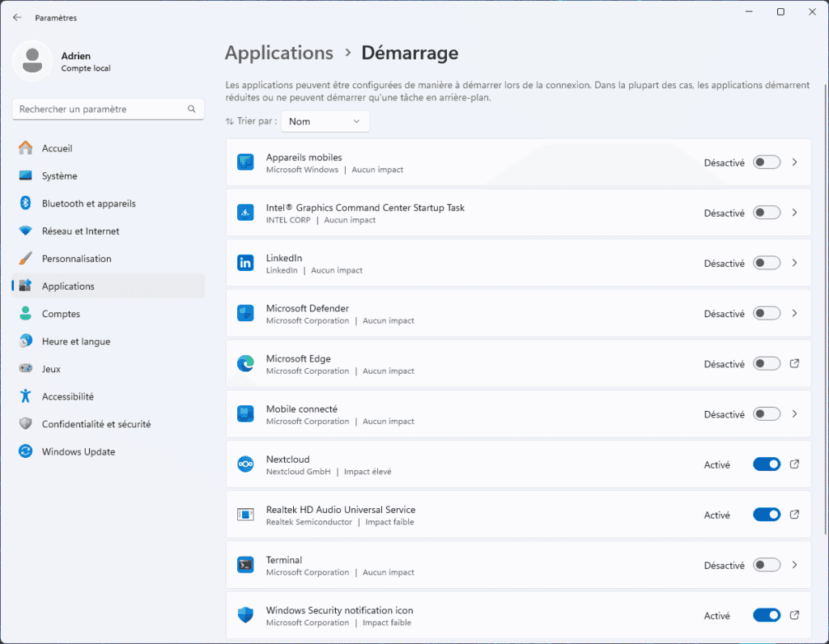This screenshot has height=644, width=829.
Task: Click Adrien account name
Action: tap(75, 56)
